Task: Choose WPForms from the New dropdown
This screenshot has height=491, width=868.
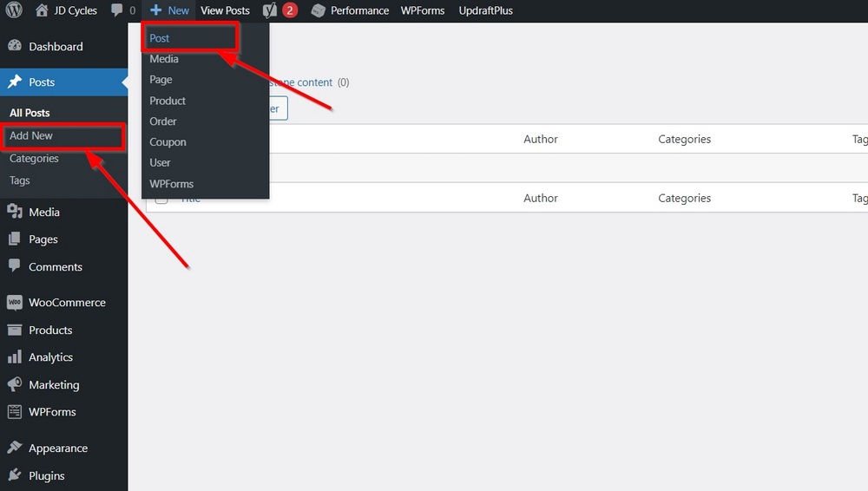Action: [x=172, y=184]
